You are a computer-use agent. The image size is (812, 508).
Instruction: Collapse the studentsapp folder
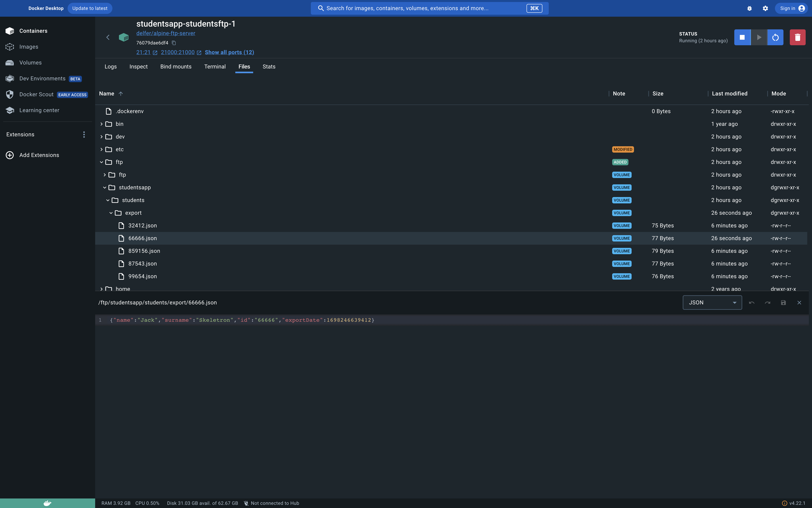coord(105,188)
